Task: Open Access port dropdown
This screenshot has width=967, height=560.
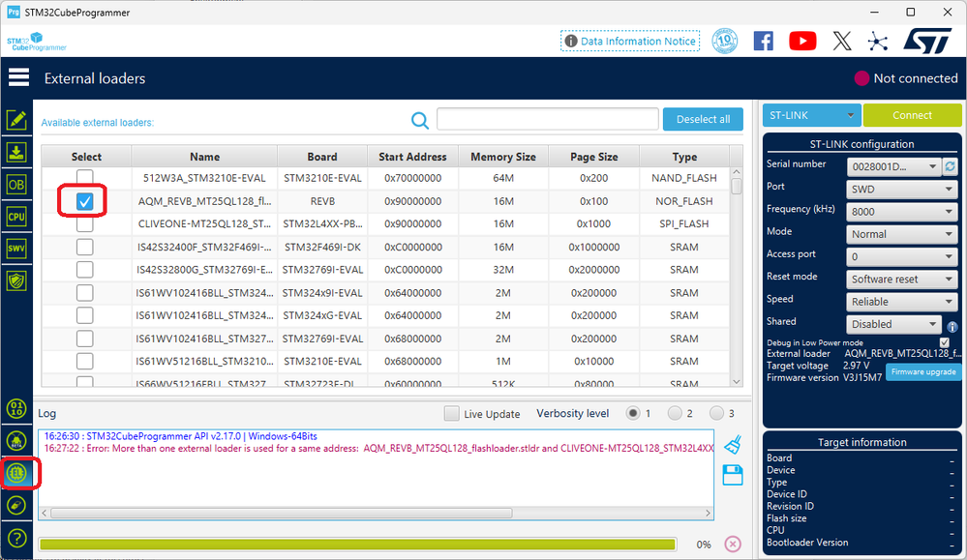Action: [901, 257]
